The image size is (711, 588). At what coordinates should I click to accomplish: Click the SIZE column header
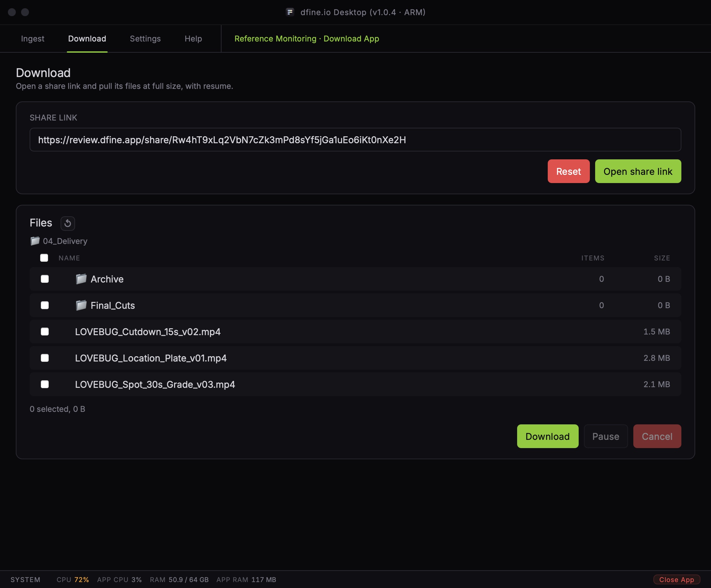click(662, 258)
